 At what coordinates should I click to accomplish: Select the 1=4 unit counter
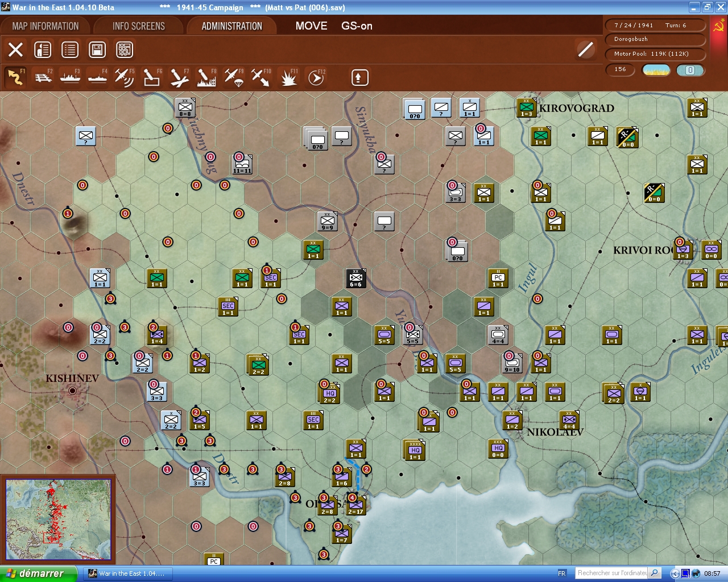click(157, 335)
